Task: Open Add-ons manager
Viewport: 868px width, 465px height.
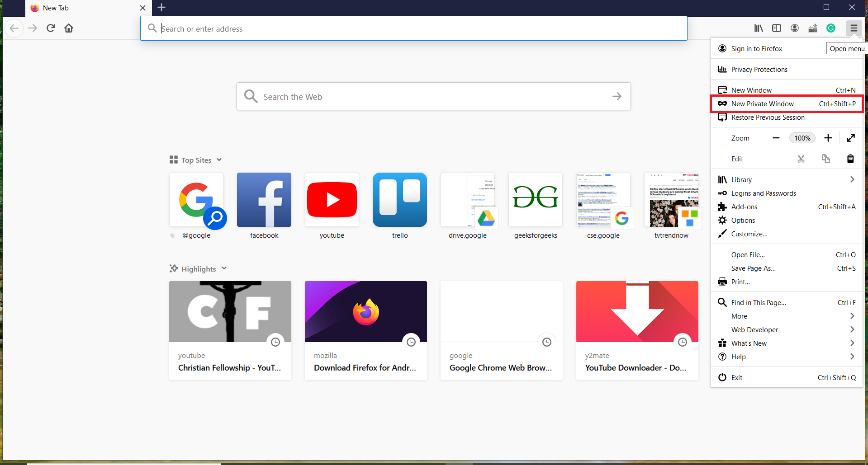Action: 787,207
